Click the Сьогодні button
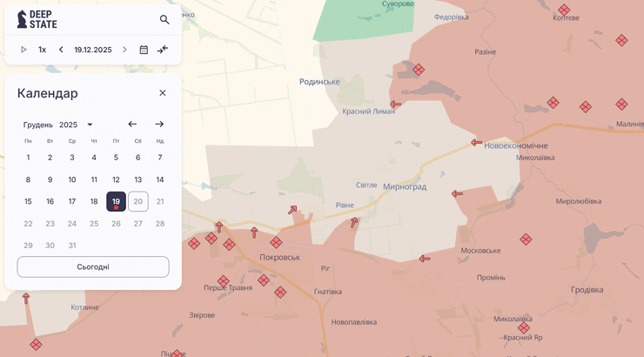This screenshot has height=357, width=644. pos(93,266)
